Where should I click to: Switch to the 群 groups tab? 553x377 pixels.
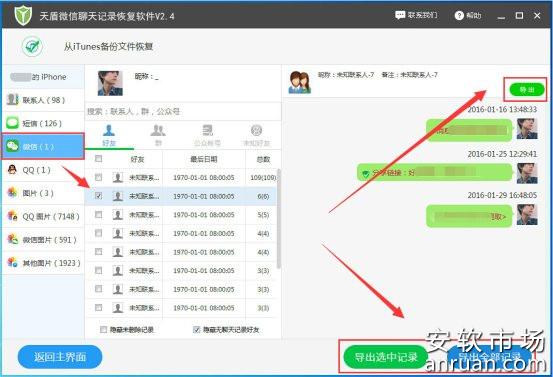[158, 135]
